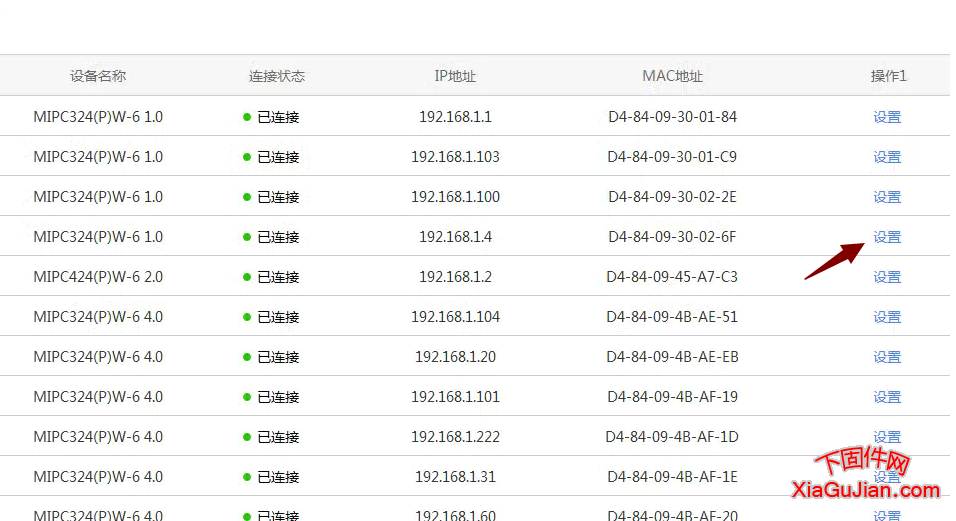Select the MIPC424(P)W-6 2.0 device name
Viewport: 956px width, 521px height.
click(x=98, y=277)
